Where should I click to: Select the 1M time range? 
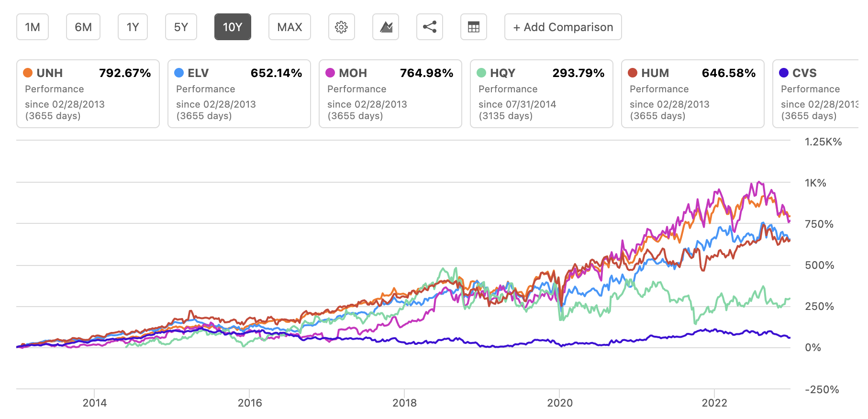33,27
